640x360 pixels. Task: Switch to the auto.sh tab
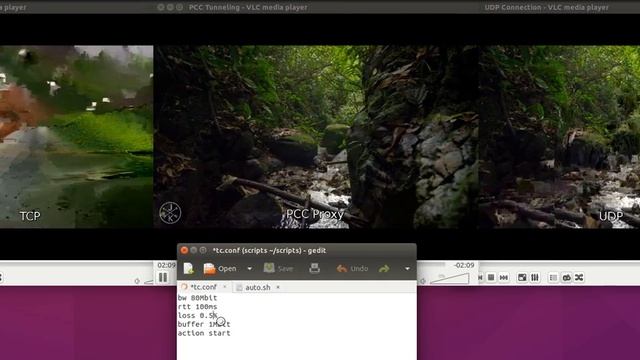pyautogui.click(x=258, y=287)
